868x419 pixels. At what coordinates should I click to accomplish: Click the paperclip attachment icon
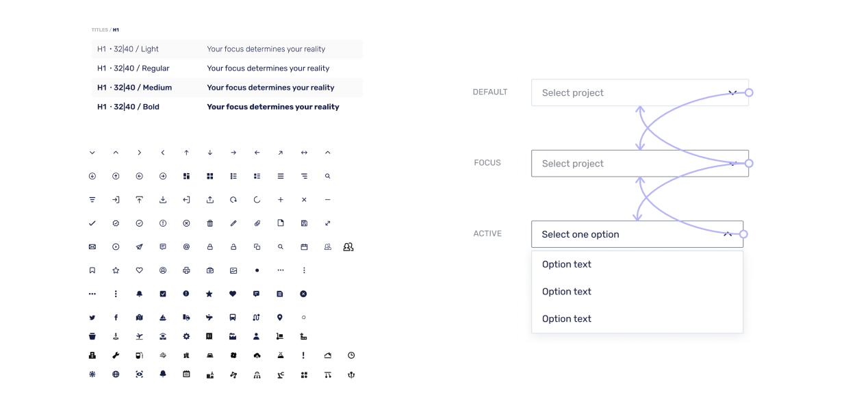coord(257,223)
